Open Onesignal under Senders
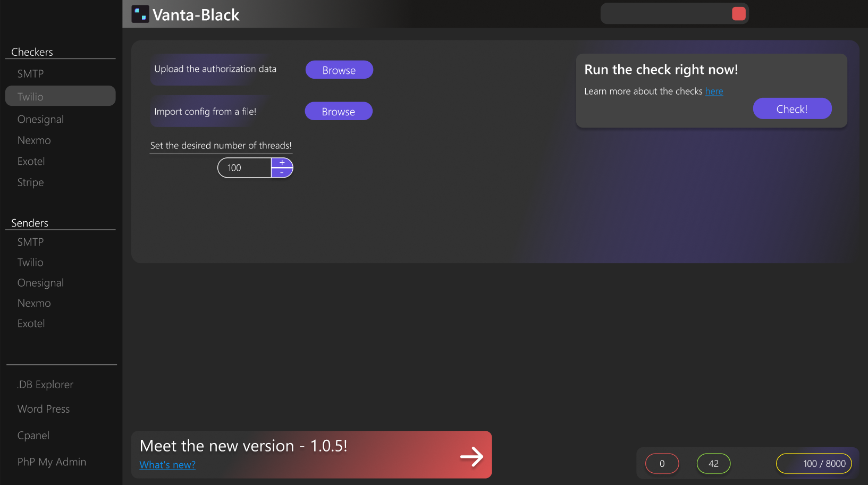868x485 pixels. 40,283
